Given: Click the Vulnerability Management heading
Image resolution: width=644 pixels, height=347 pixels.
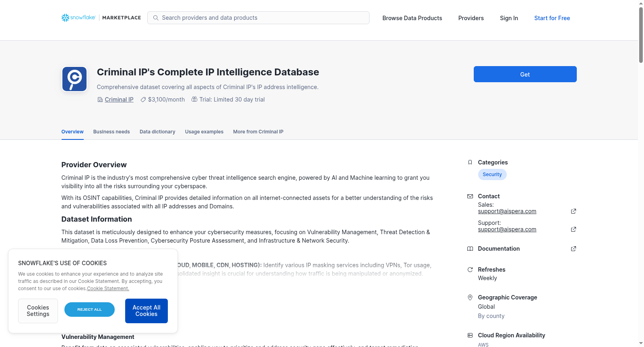Looking at the screenshot, I should pos(98,337).
